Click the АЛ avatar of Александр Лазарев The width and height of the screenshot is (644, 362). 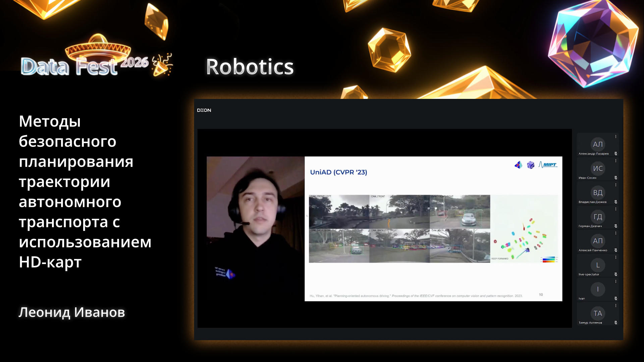(598, 144)
